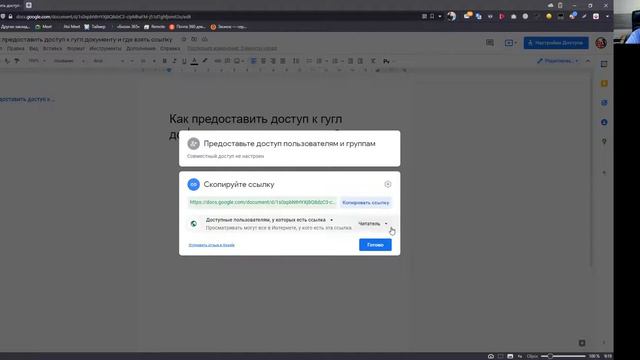Select align center
The width and height of the screenshot is (640, 360).
(x=263, y=61)
